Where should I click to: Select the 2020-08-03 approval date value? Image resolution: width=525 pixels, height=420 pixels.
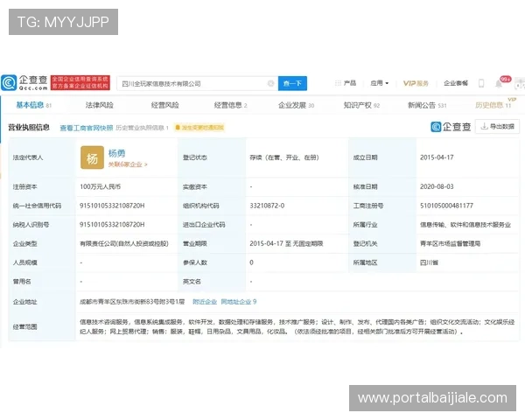click(x=437, y=186)
